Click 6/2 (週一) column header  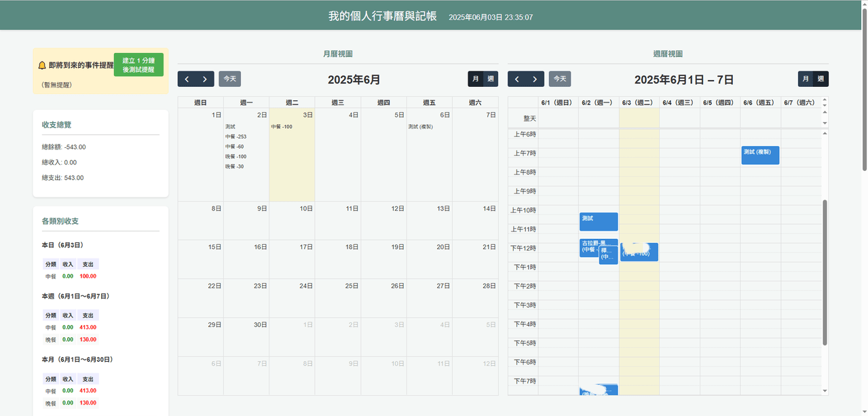click(x=599, y=102)
